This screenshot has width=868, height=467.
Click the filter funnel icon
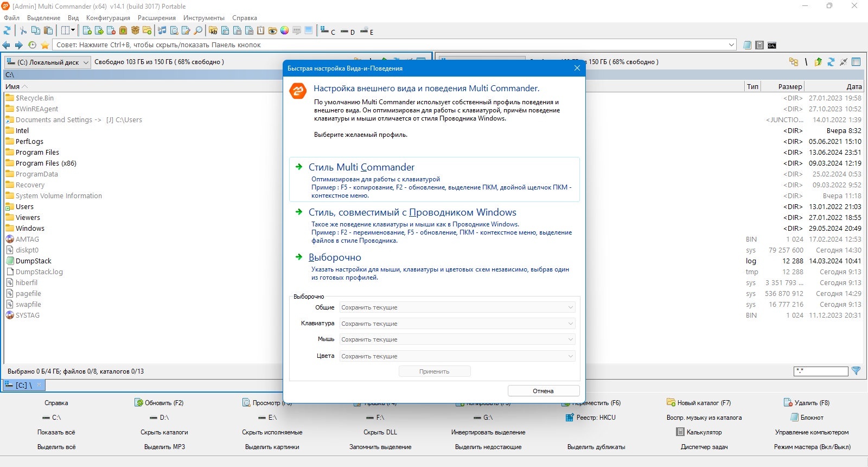856,371
